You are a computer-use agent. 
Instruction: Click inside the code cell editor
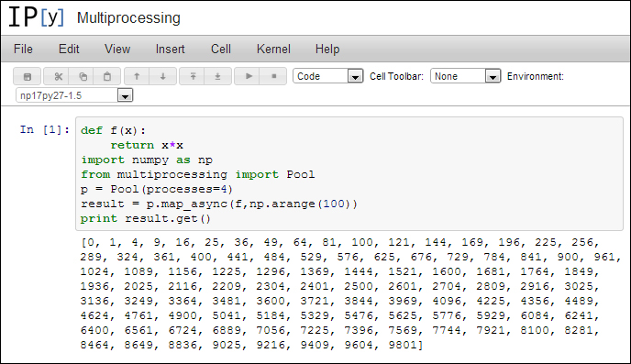(349, 174)
